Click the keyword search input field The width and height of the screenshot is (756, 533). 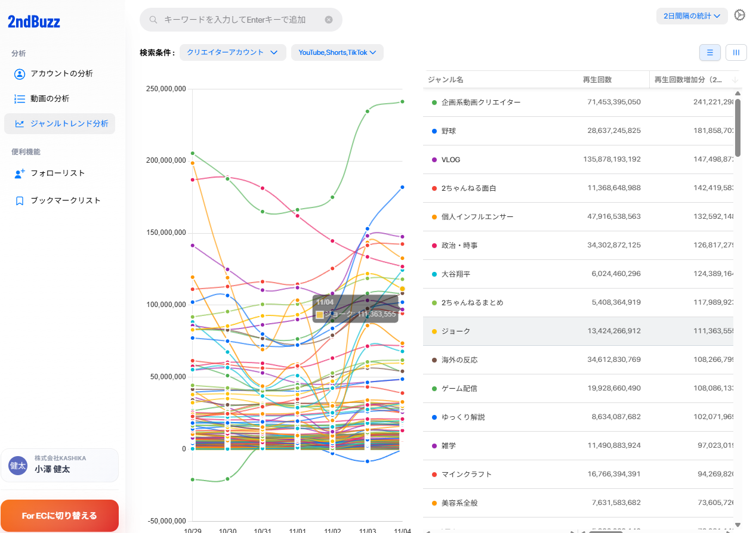(x=239, y=20)
